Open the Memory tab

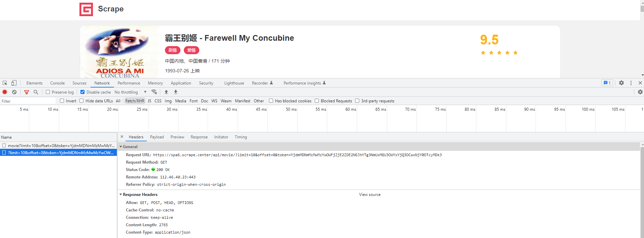(155, 83)
